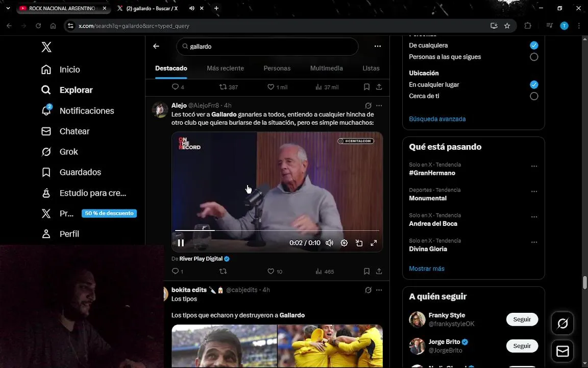
Task: Click the page vertical scrollbar thumb
Action: click(x=584, y=283)
